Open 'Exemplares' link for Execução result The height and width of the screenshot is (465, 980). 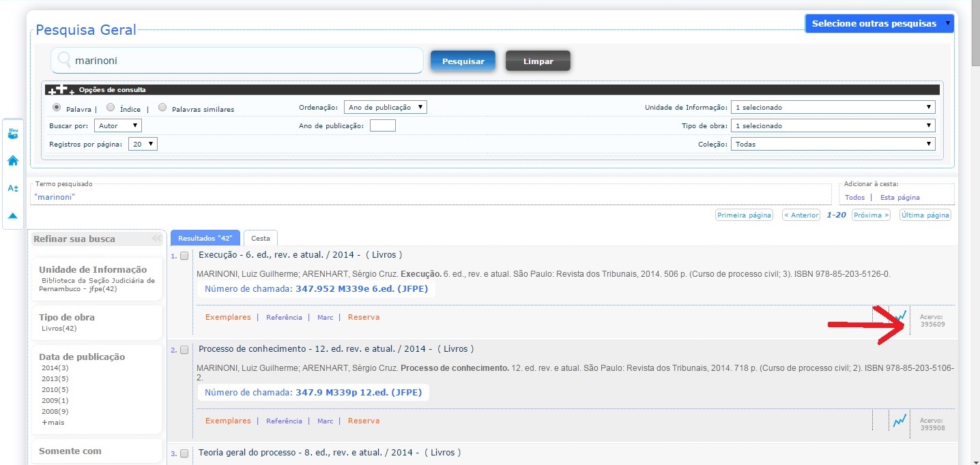point(228,317)
